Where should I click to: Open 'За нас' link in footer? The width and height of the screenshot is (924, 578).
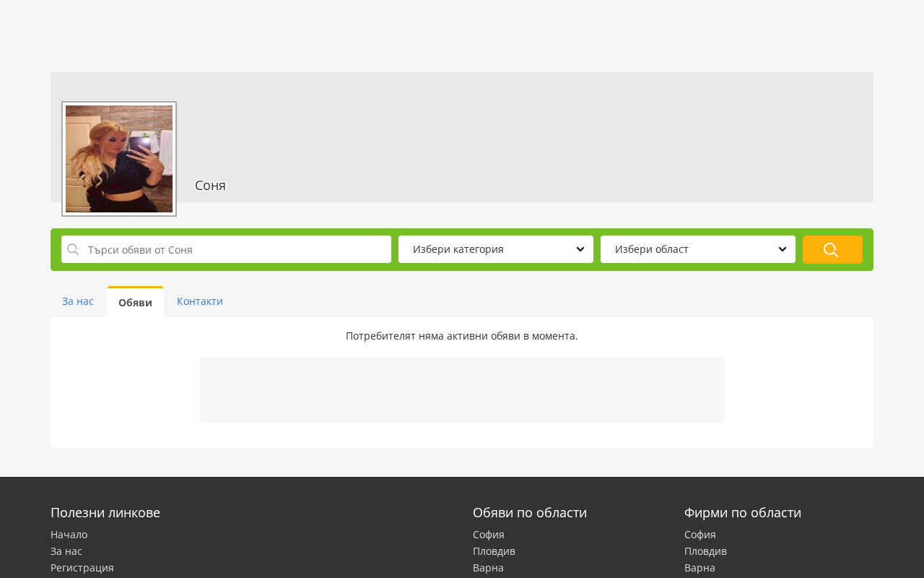tap(66, 551)
